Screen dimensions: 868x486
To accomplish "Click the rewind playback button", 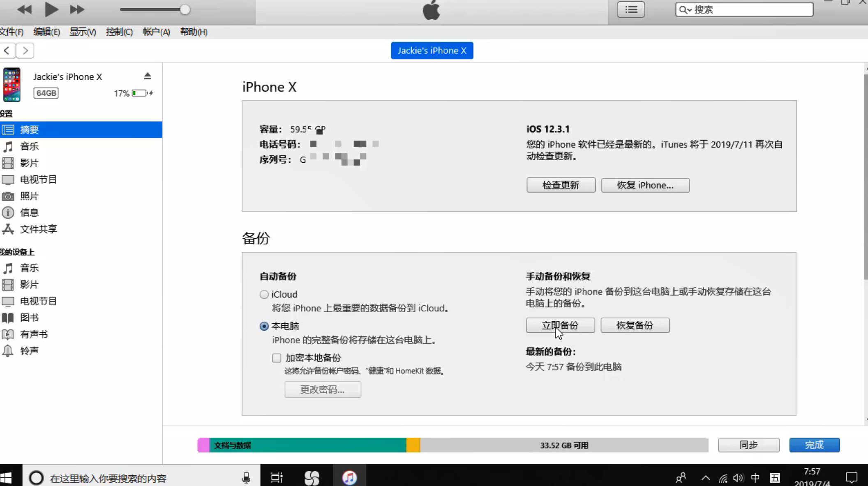I will [x=25, y=9].
